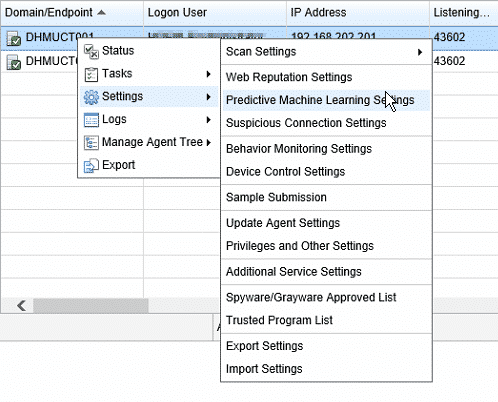Click Domain/Endpoint sort ascending arrow
The width and height of the screenshot is (498, 402).
(x=101, y=13)
